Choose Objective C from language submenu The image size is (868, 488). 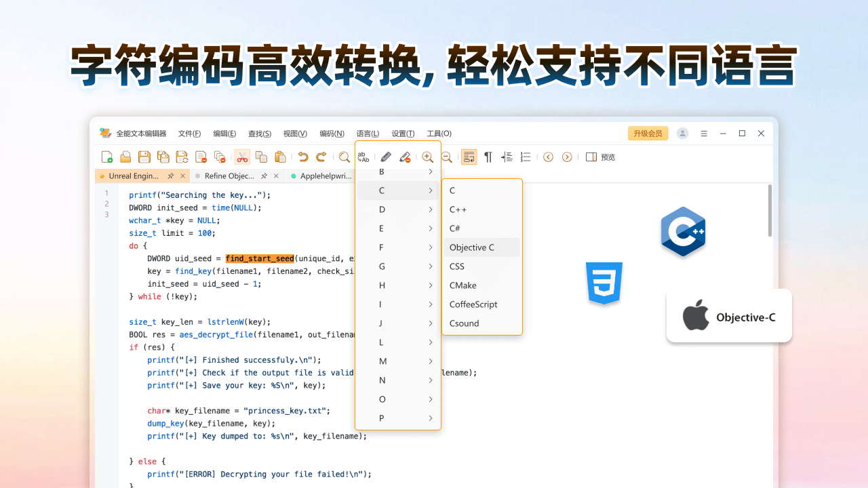[472, 247]
